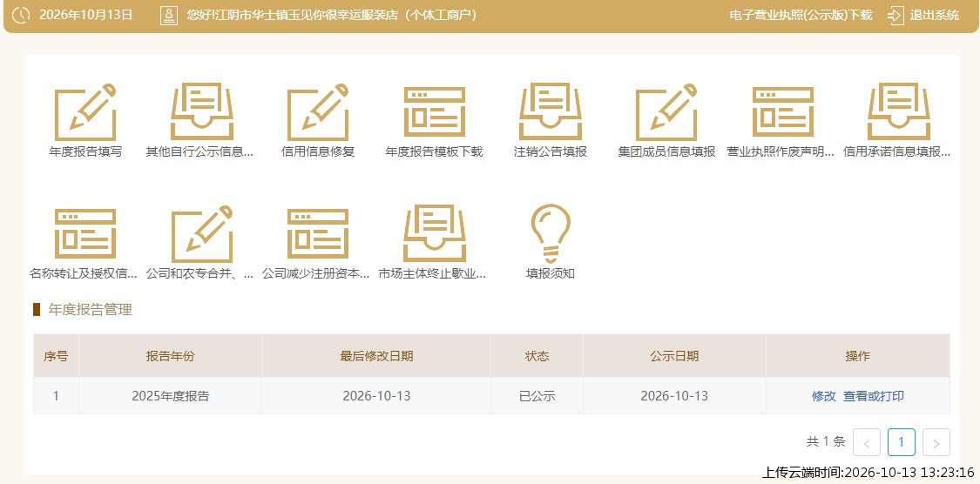The image size is (980, 484).
Task: Open the 信用信息修复 pencil icon
Action: pyautogui.click(x=318, y=112)
